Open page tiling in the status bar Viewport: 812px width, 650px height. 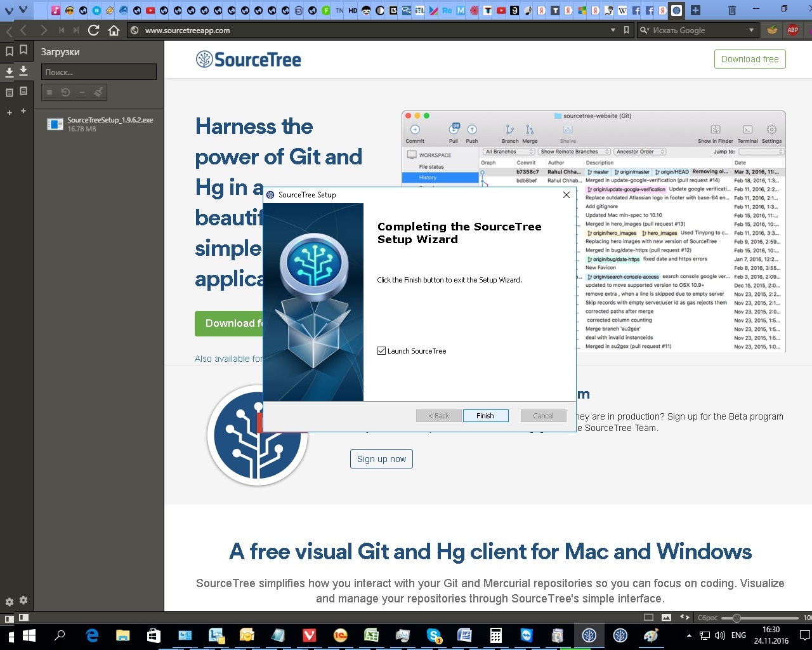[648, 617]
